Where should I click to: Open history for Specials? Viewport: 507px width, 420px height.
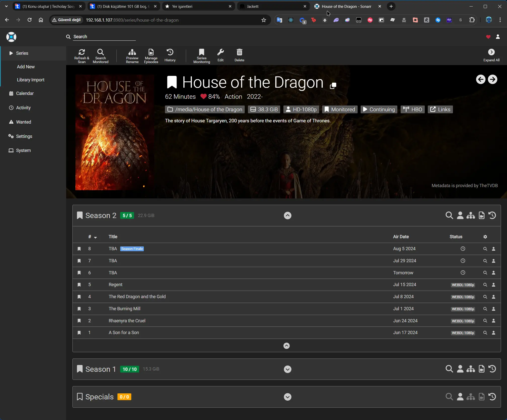pyautogui.click(x=492, y=397)
